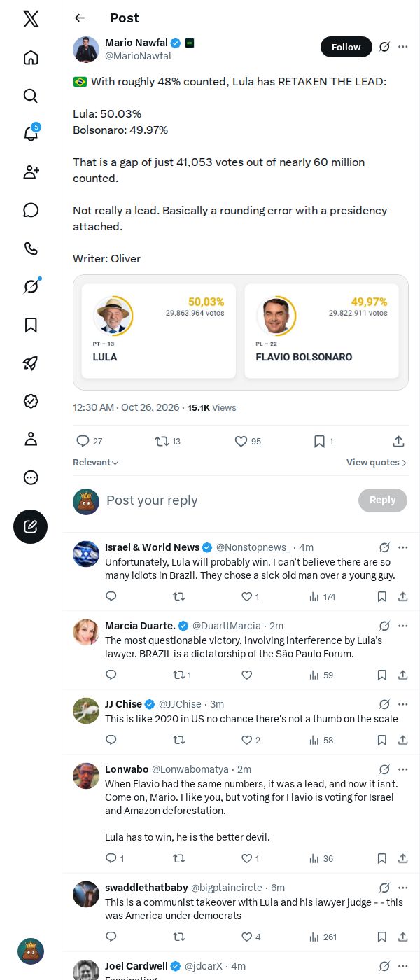Open Bookmarks from the sidebar
The height and width of the screenshot is (980, 420).
click(31, 325)
